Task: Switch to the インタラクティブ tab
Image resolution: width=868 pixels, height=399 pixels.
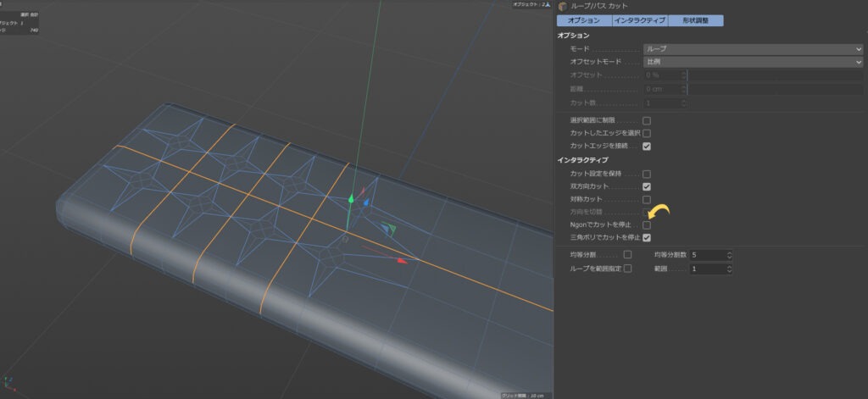Action: [x=640, y=20]
